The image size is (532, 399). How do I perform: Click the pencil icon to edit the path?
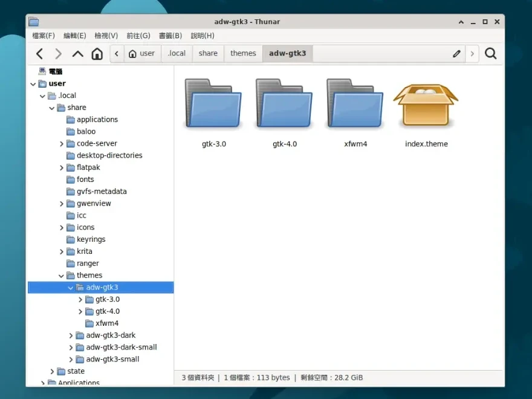[456, 53]
